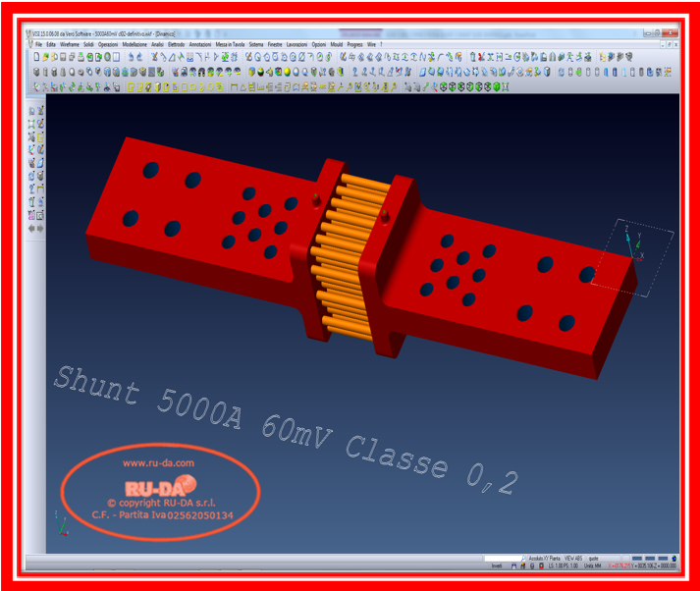Open the Wireframe menu

point(69,44)
